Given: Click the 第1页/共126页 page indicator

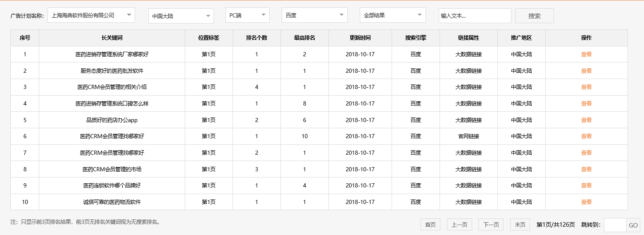Looking at the screenshot, I should pyautogui.click(x=556, y=225).
